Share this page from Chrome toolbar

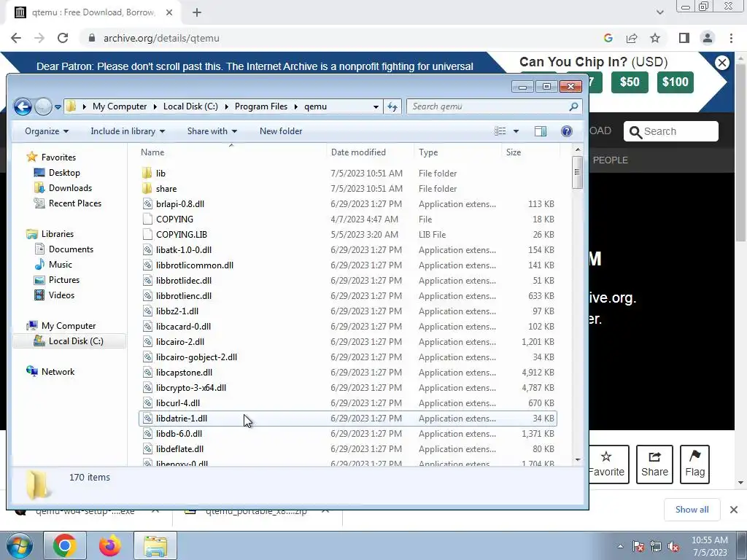pos(632,38)
